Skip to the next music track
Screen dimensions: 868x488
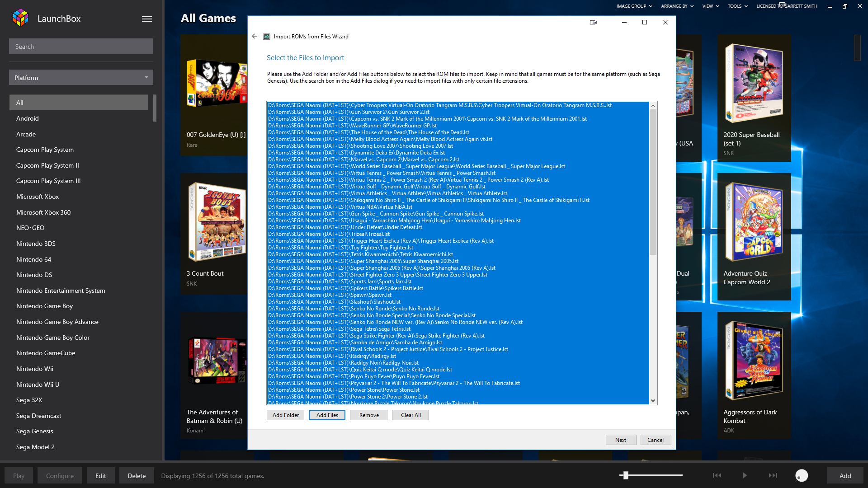773,475
